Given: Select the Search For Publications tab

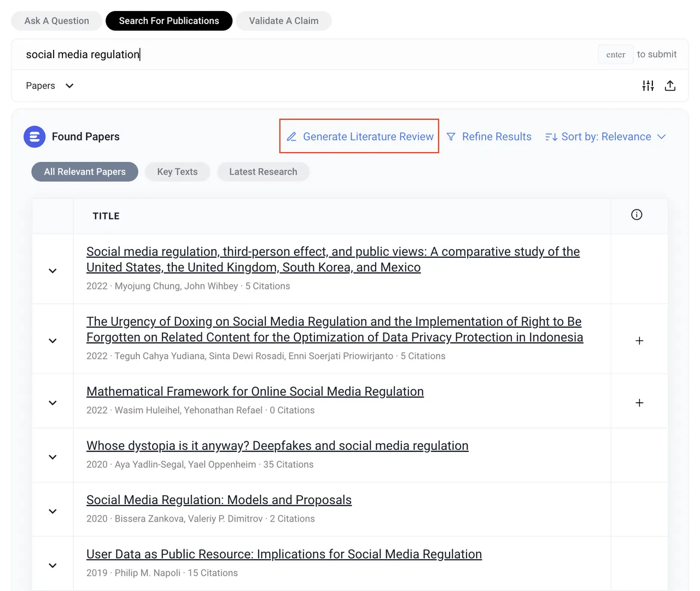Looking at the screenshot, I should click(169, 21).
